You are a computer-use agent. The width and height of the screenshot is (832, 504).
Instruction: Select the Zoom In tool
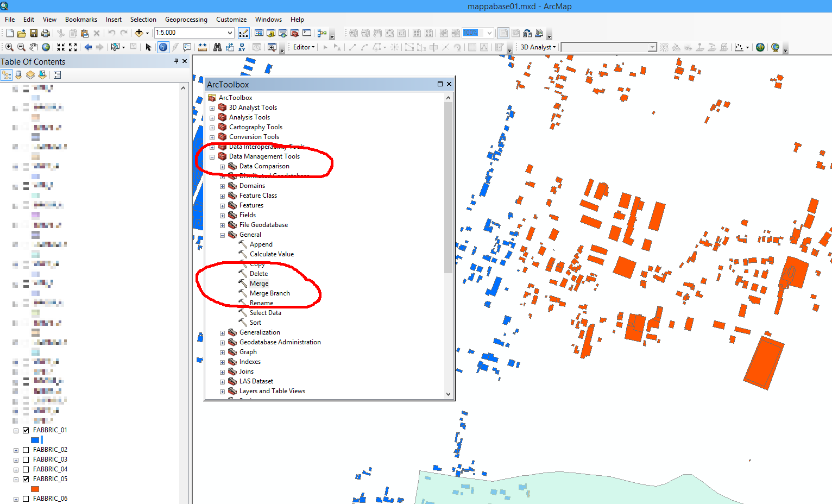pos(9,47)
